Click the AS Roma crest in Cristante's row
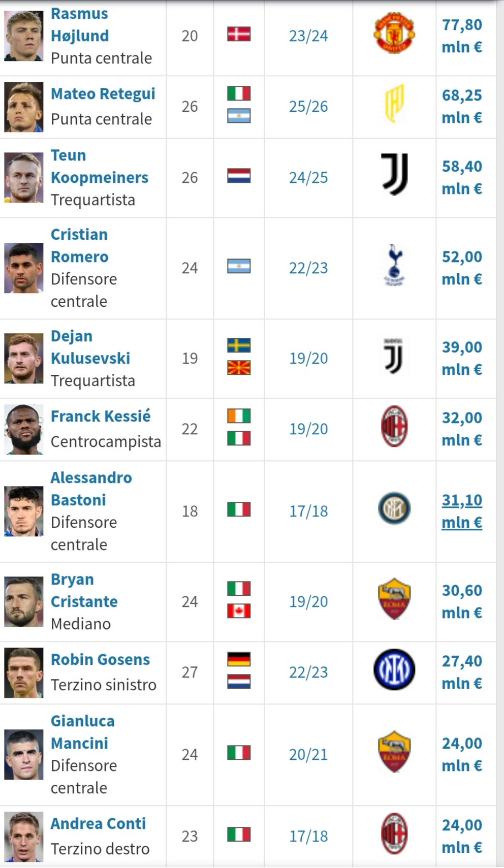This screenshot has width=504, height=868. click(x=394, y=599)
